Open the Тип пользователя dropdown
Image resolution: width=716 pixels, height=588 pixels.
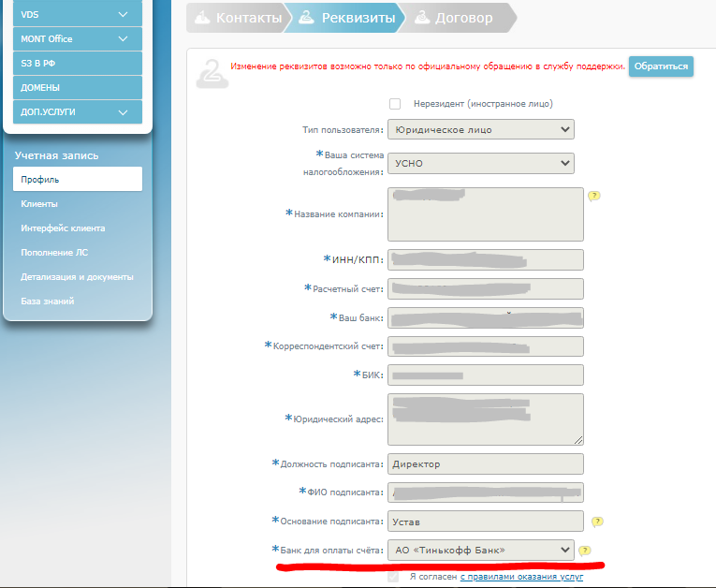click(x=480, y=129)
